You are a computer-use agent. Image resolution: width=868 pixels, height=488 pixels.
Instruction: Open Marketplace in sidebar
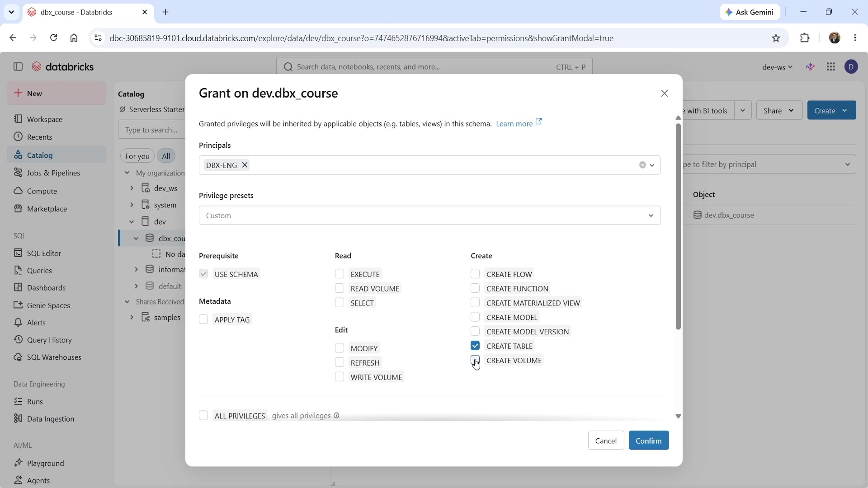tap(57, 209)
